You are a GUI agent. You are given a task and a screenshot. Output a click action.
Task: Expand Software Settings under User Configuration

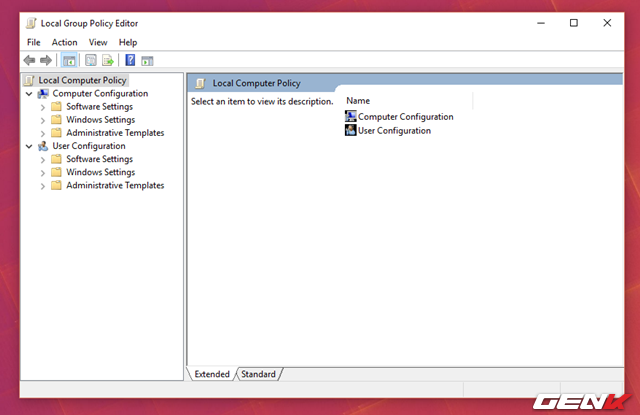click(43, 160)
